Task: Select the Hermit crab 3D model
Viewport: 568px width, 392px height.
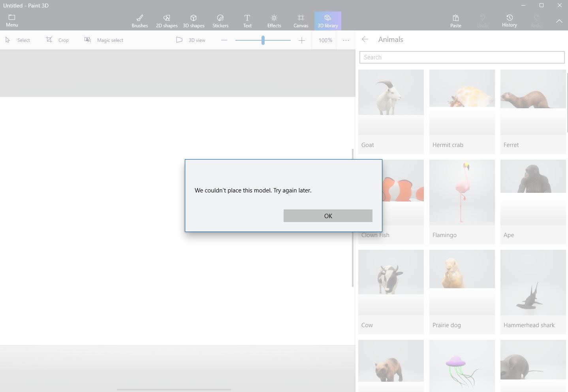Action: (462, 112)
